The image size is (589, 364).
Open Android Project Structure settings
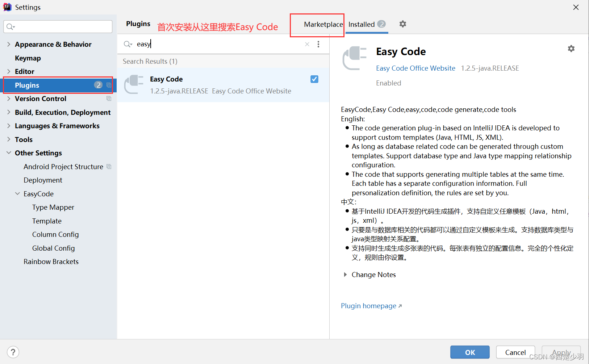63,167
